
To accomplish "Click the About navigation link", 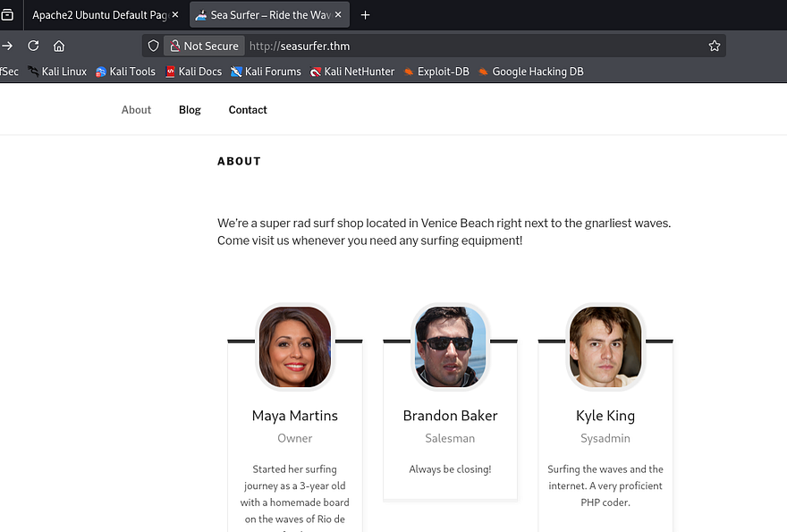I will click(x=136, y=110).
